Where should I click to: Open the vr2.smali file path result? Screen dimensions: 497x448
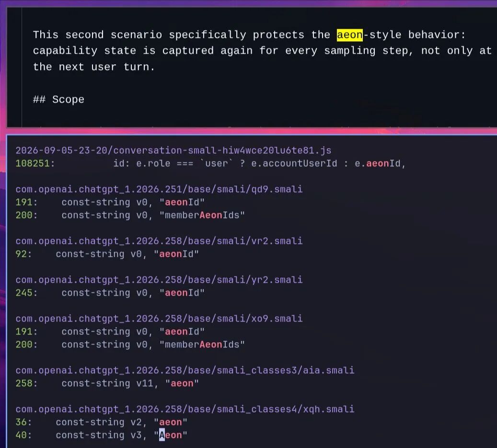(159, 241)
